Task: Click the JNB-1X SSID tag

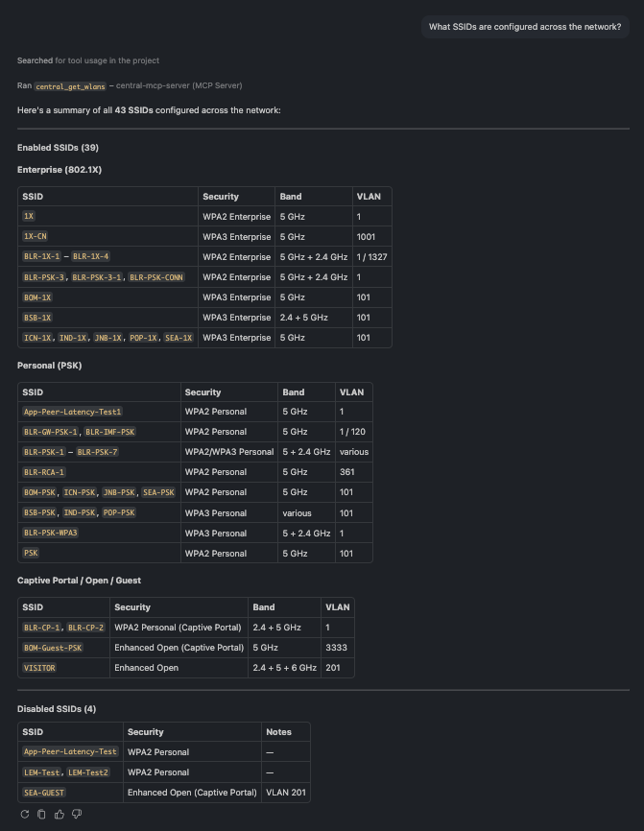Action: point(107,338)
